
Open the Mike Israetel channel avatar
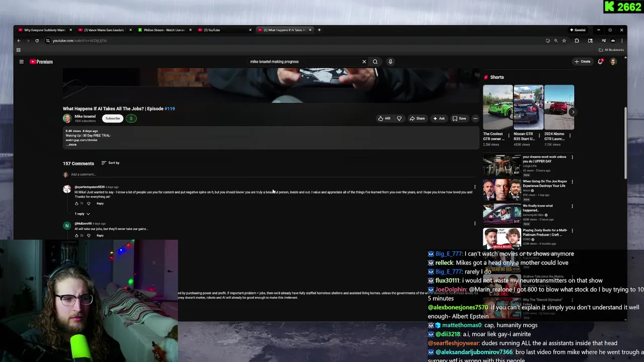point(67,119)
